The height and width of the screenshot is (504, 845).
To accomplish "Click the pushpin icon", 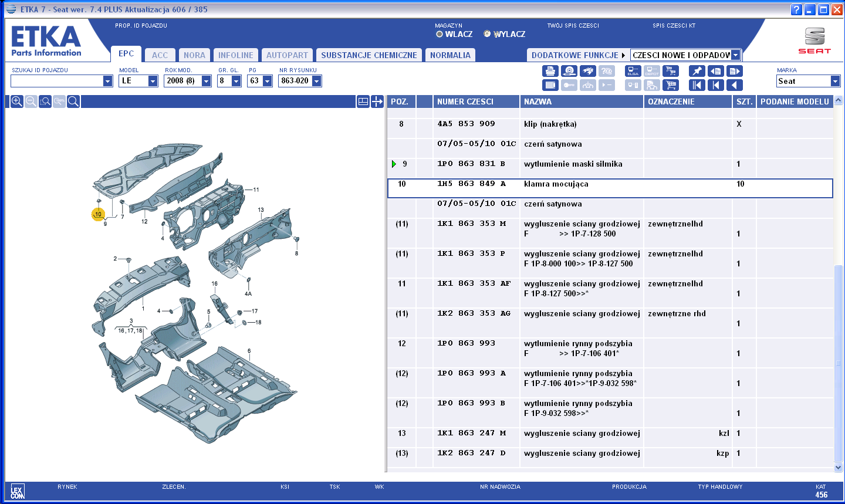I will click(x=697, y=71).
